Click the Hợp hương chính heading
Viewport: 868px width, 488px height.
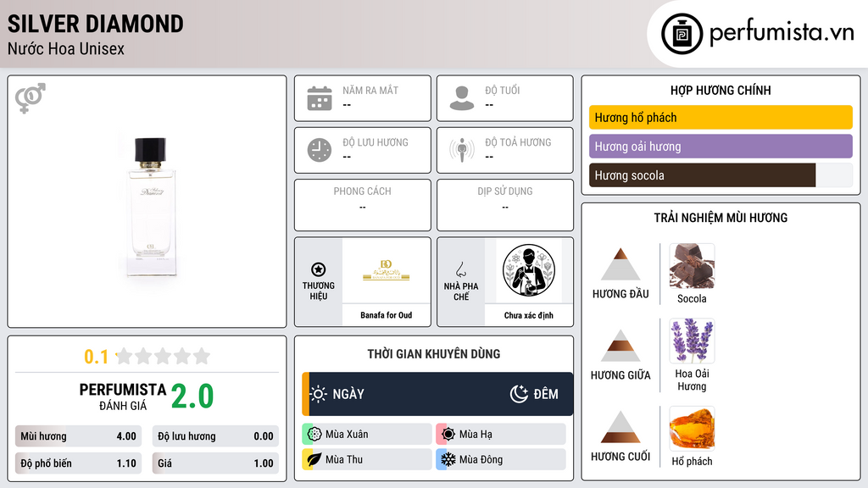coord(721,90)
